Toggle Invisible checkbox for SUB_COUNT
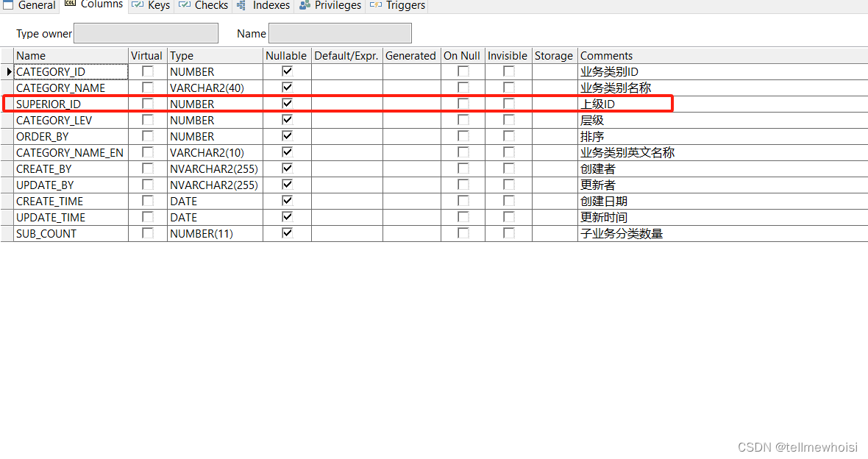Viewport: 868px width, 459px height. point(508,233)
